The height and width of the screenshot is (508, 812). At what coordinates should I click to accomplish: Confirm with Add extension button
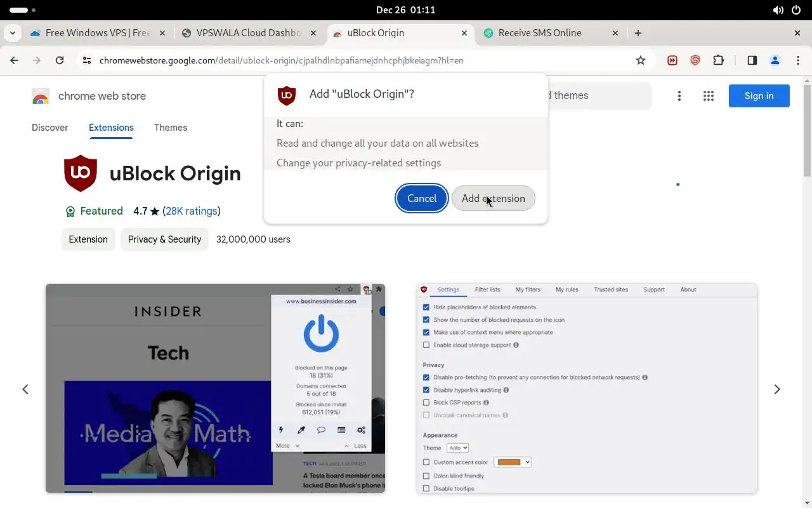pos(493,198)
